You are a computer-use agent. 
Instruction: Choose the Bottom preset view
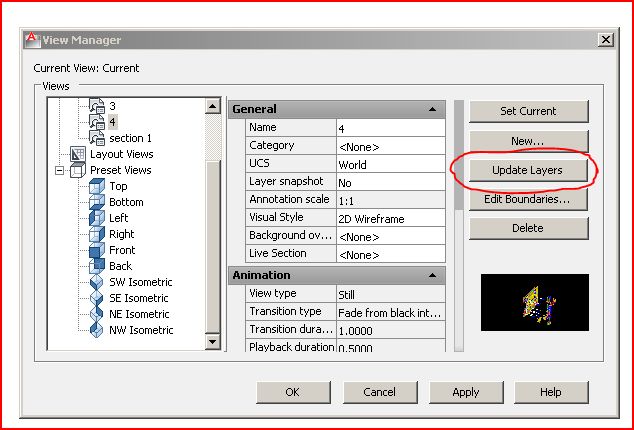pos(126,202)
